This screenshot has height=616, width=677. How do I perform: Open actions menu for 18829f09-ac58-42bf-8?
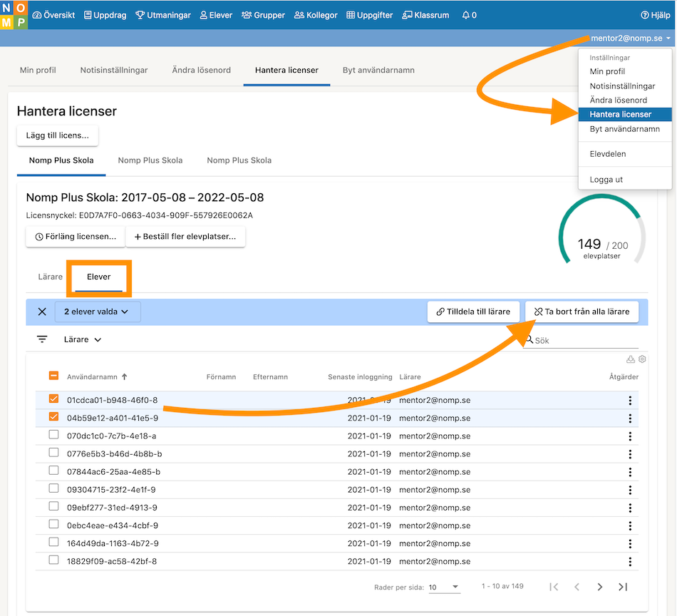pos(630,562)
